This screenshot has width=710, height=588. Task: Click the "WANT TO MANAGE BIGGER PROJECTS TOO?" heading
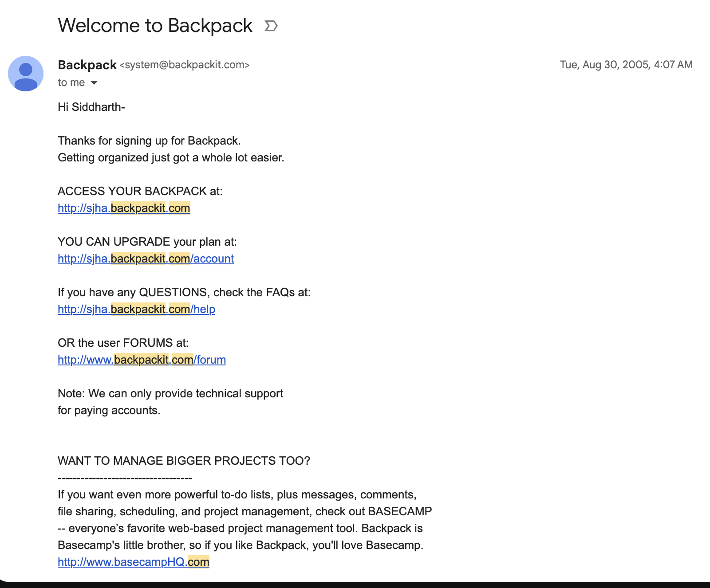(x=184, y=461)
